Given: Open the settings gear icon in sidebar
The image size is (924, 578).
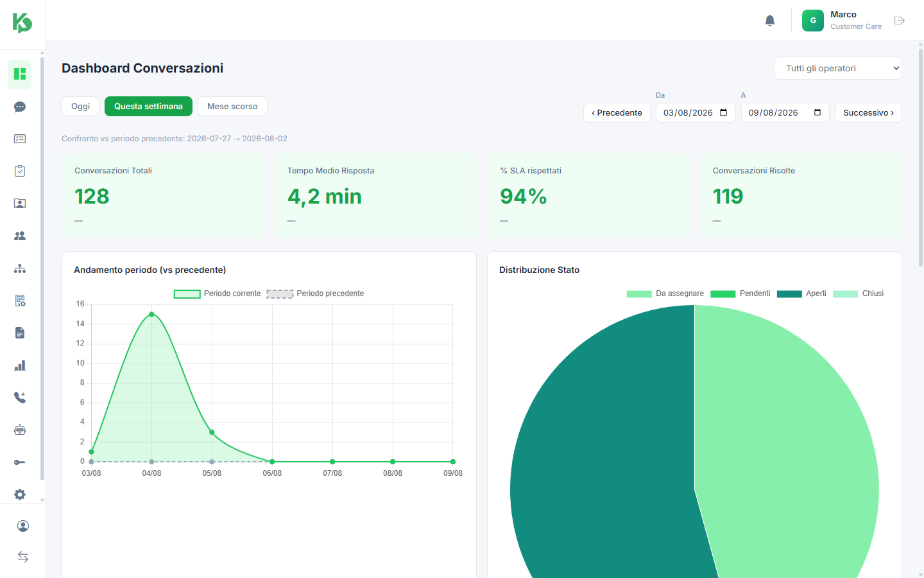Looking at the screenshot, I should [20, 495].
